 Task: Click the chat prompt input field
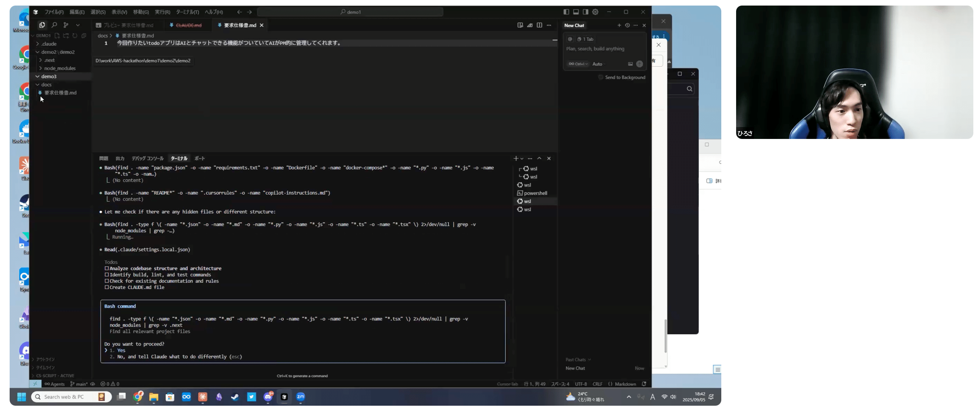(595, 49)
